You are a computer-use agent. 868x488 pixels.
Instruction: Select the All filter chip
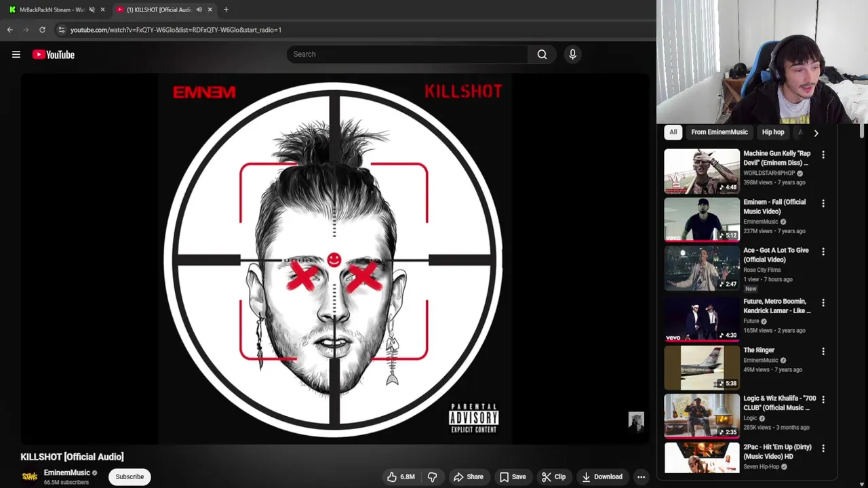(673, 132)
